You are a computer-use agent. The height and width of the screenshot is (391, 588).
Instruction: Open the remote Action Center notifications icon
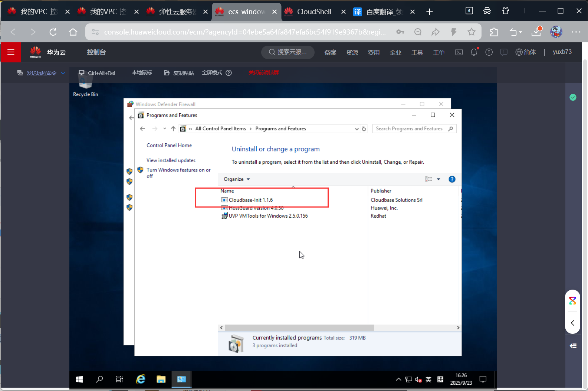click(483, 379)
